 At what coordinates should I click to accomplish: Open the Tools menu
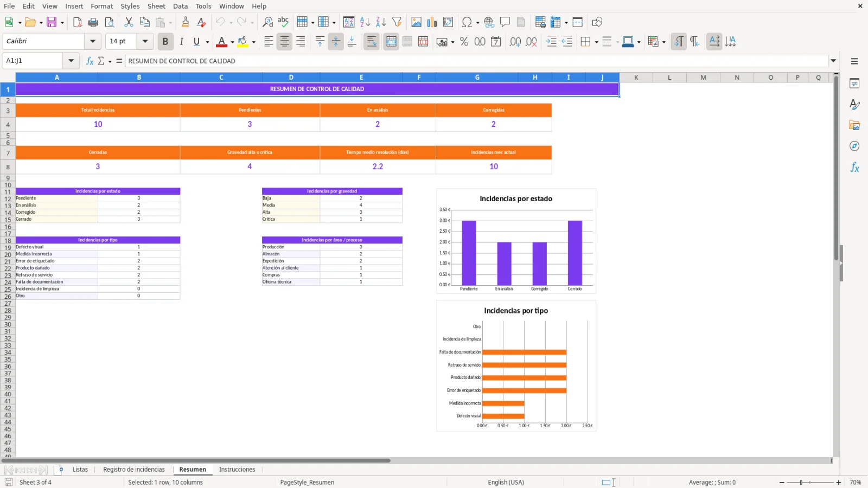[x=203, y=6]
